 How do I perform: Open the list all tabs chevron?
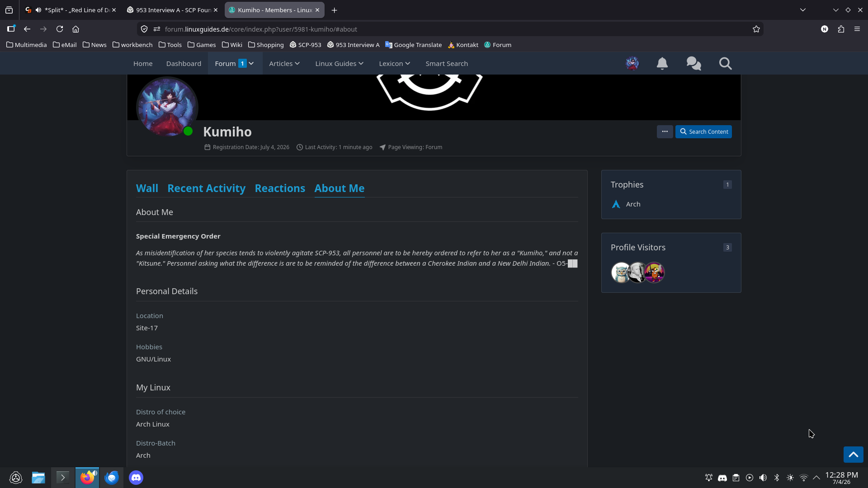pos(803,10)
